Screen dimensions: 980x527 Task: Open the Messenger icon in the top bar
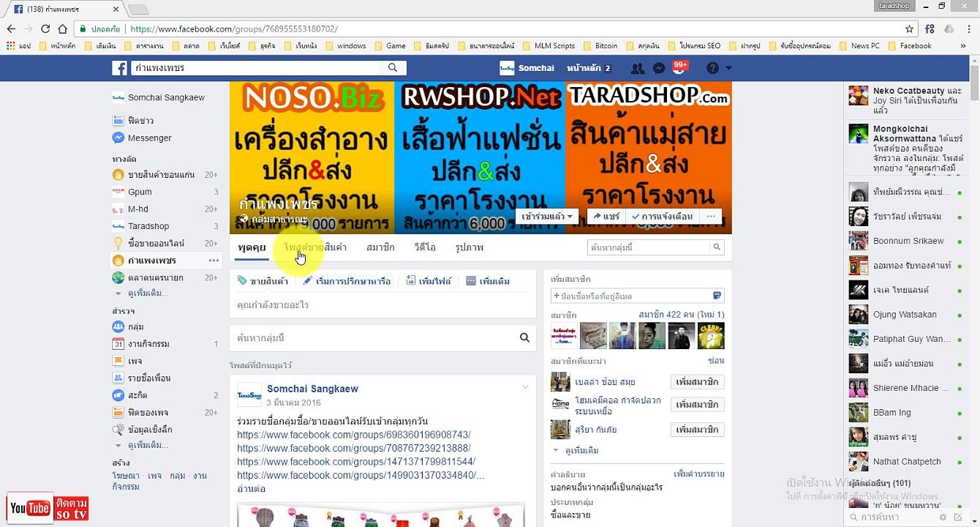click(x=659, y=68)
